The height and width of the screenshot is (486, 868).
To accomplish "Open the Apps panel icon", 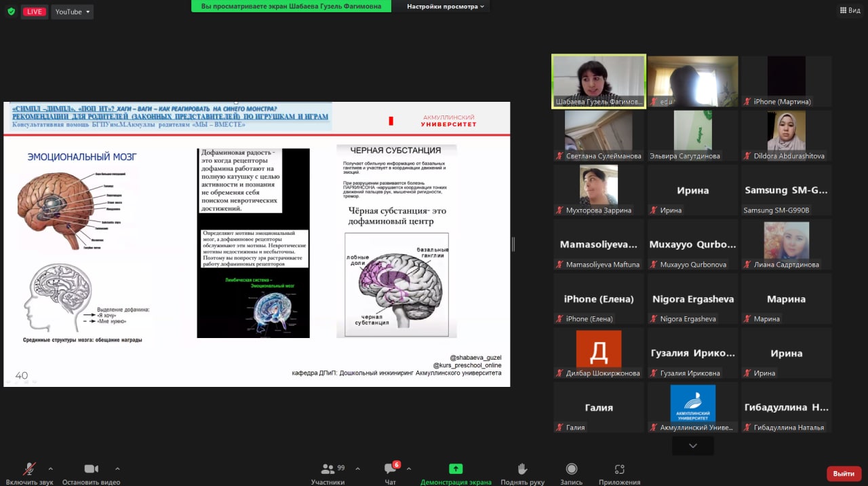I will [x=619, y=470].
